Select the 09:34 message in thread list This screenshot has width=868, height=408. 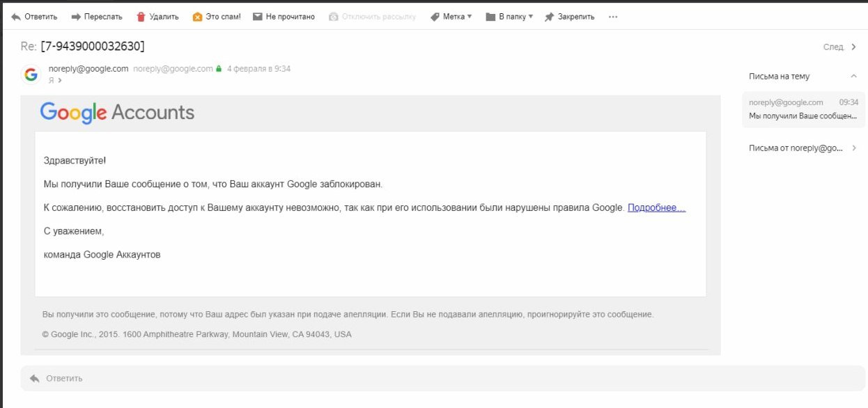pos(803,109)
